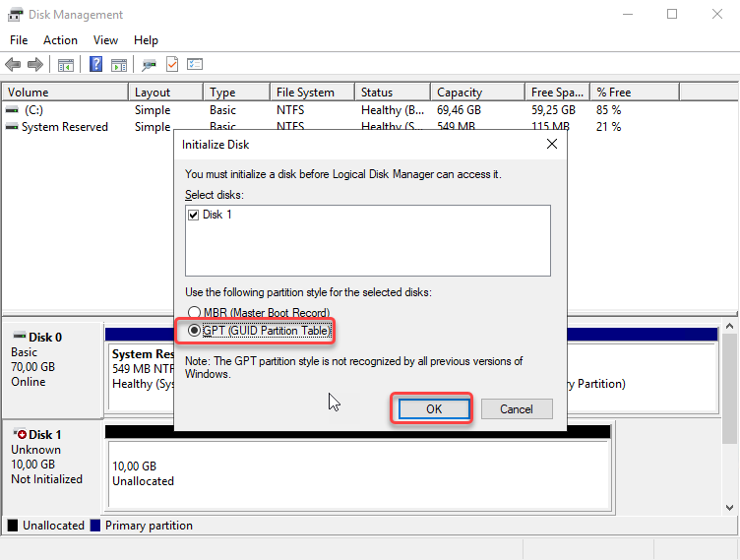The width and height of the screenshot is (740, 560).
Task: Click the checklist icon in the toolbar
Action: tap(195, 65)
